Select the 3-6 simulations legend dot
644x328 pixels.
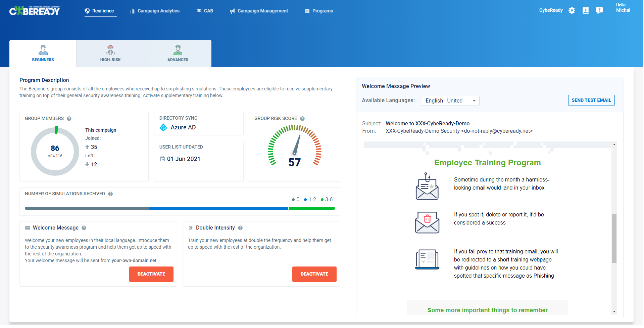[x=323, y=199]
